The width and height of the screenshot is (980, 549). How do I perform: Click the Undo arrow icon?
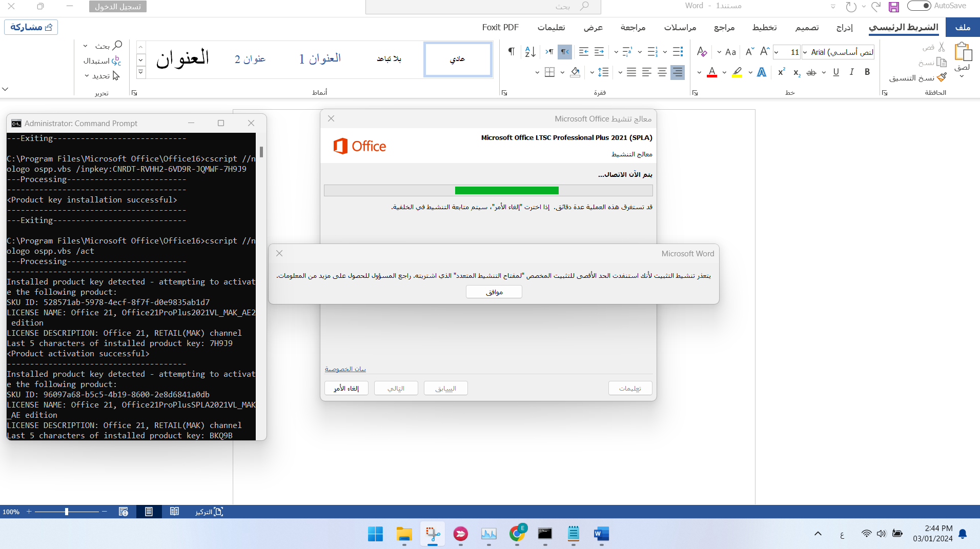876,6
